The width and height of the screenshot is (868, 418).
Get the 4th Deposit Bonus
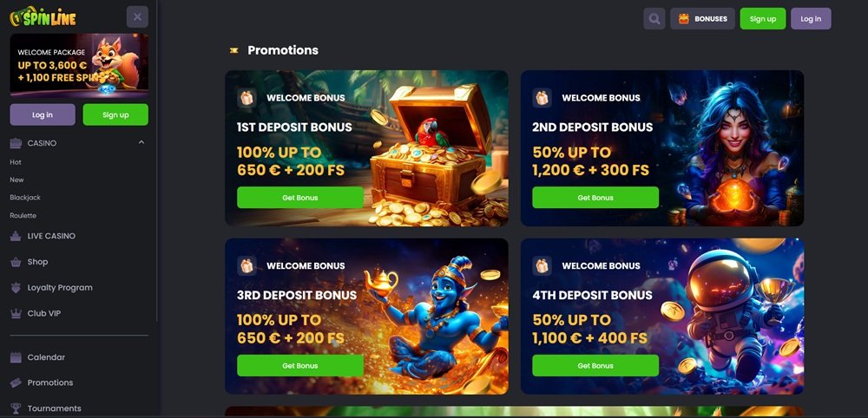[x=595, y=365]
